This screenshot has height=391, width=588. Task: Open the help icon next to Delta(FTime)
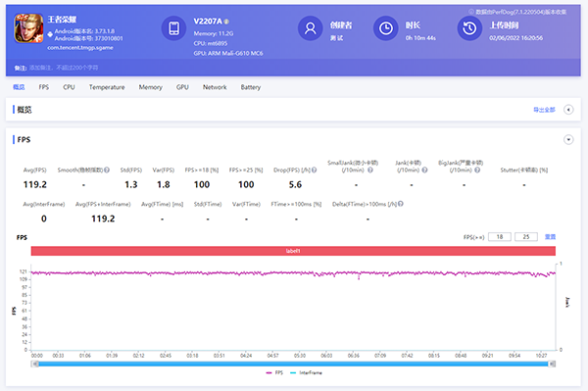click(401, 204)
